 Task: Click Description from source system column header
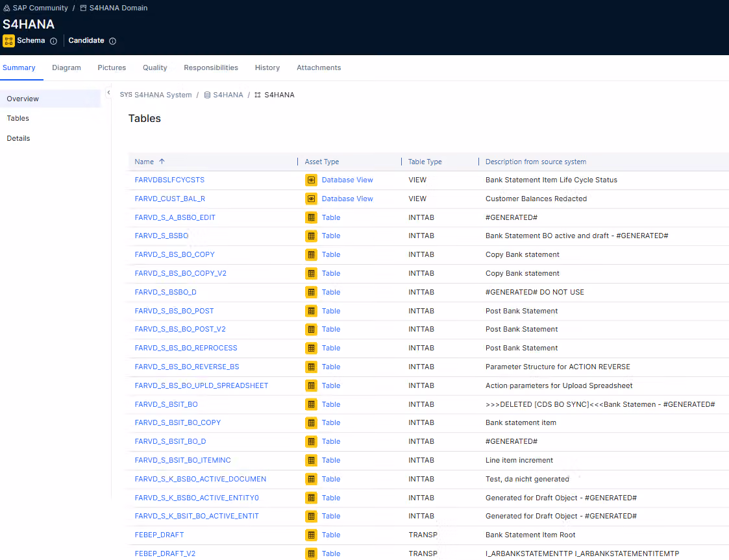pos(536,162)
